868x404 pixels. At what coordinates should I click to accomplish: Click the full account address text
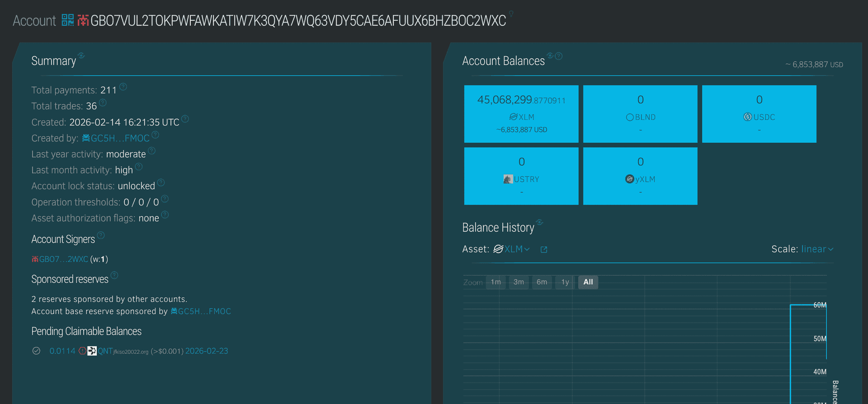point(298,21)
